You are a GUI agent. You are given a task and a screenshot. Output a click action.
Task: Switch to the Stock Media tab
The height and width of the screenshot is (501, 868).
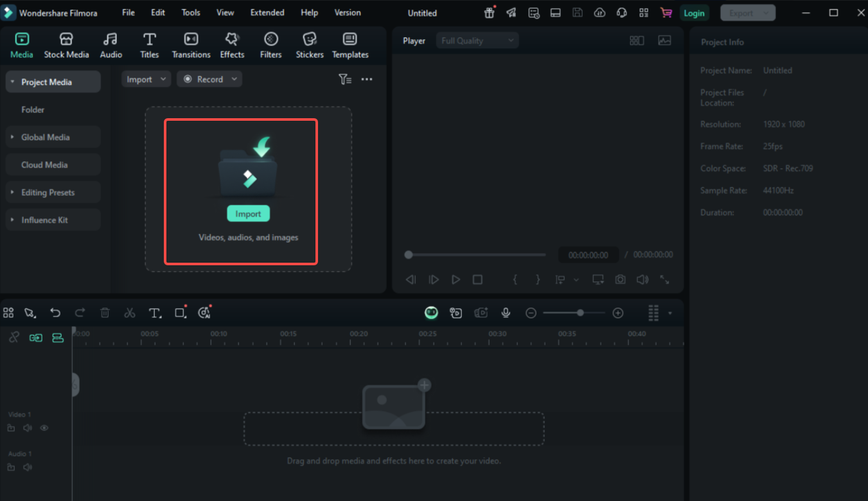coord(66,44)
